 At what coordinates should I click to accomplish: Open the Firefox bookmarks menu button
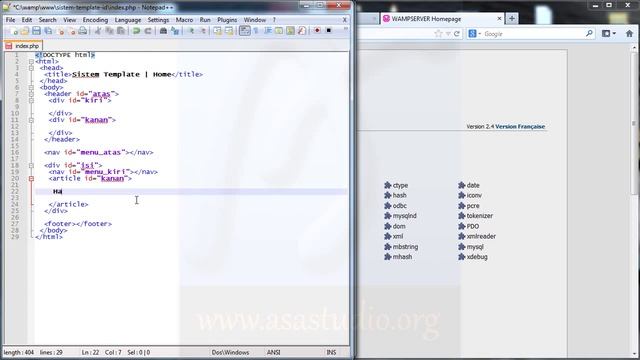tap(608, 34)
